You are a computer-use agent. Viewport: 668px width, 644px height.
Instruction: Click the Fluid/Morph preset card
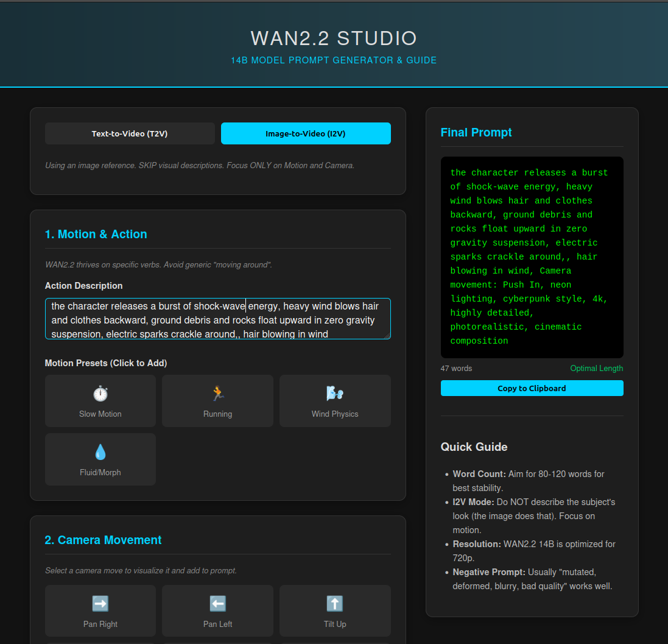(x=100, y=459)
